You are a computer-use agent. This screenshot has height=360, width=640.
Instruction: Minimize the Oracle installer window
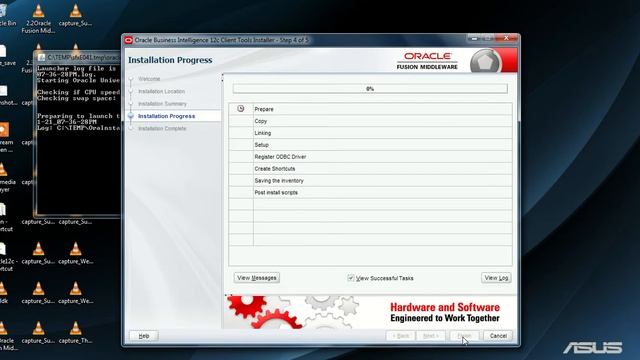(x=474, y=38)
